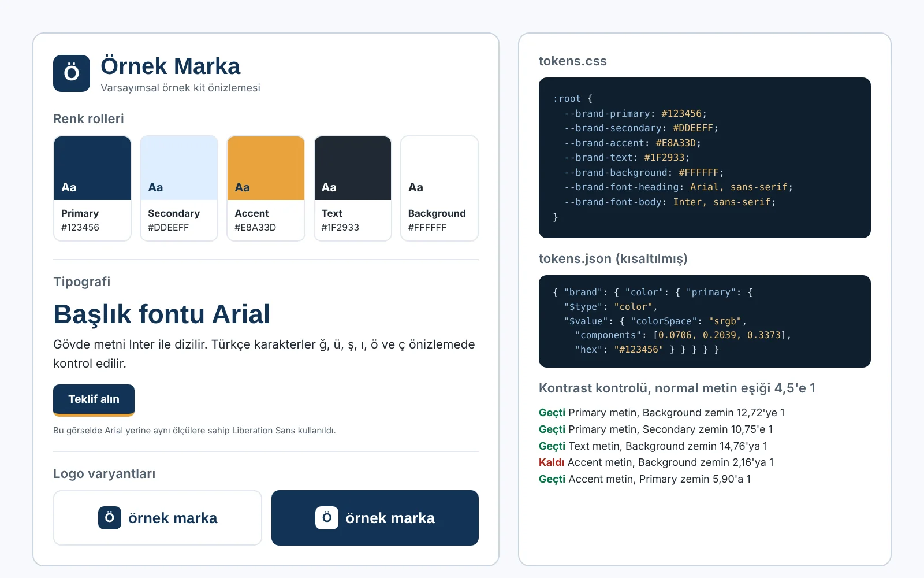Click the Gövde metni paragraph
This screenshot has height=578, width=924.
264,354
